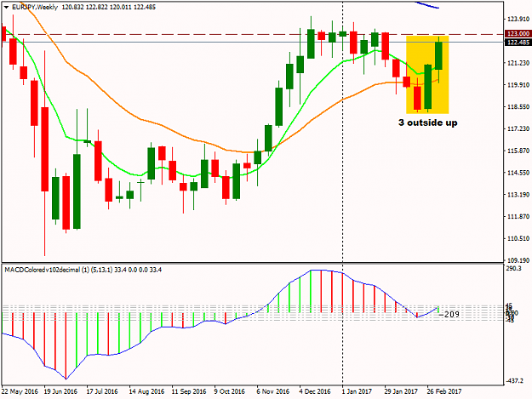This screenshot has height=399, width=532.
Task: Click the 6 Nov 2016 date label
Action: click(x=272, y=391)
